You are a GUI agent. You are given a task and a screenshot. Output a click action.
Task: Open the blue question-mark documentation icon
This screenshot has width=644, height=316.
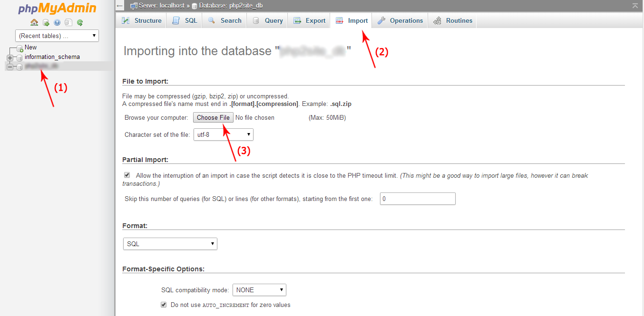57,22
